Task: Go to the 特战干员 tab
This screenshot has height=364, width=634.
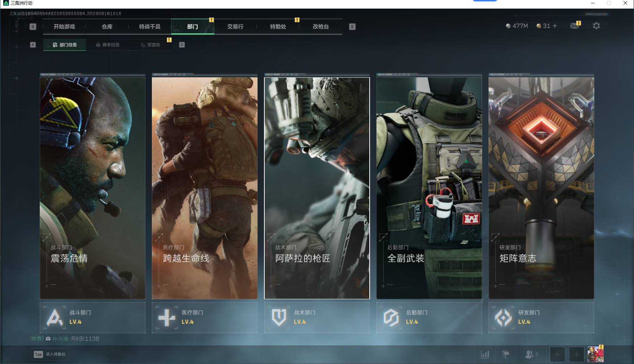Action: coord(150,26)
